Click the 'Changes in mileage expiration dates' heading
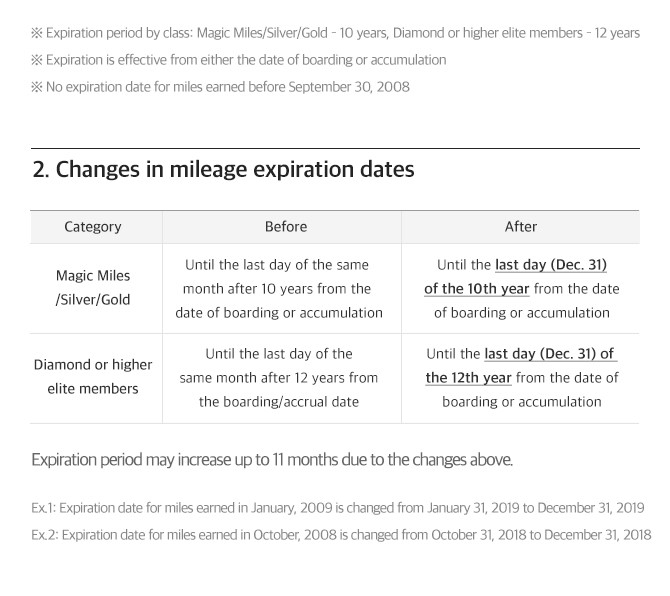The image size is (670, 596). click(223, 169)
